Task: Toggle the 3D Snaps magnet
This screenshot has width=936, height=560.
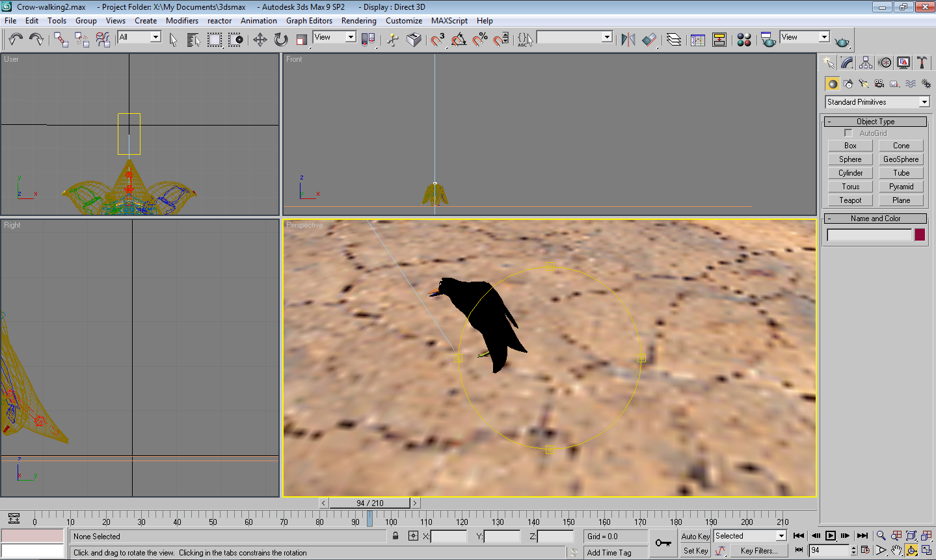Action: pyautogui.click(x=438, y=40)
